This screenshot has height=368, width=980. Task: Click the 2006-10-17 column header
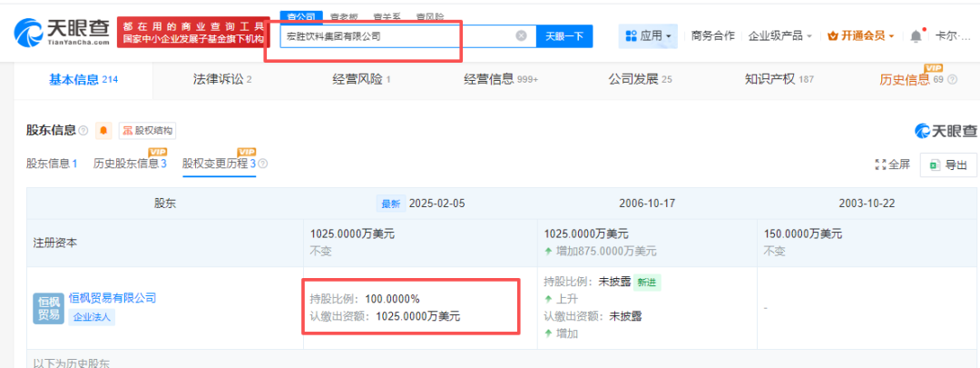point(647,204)
